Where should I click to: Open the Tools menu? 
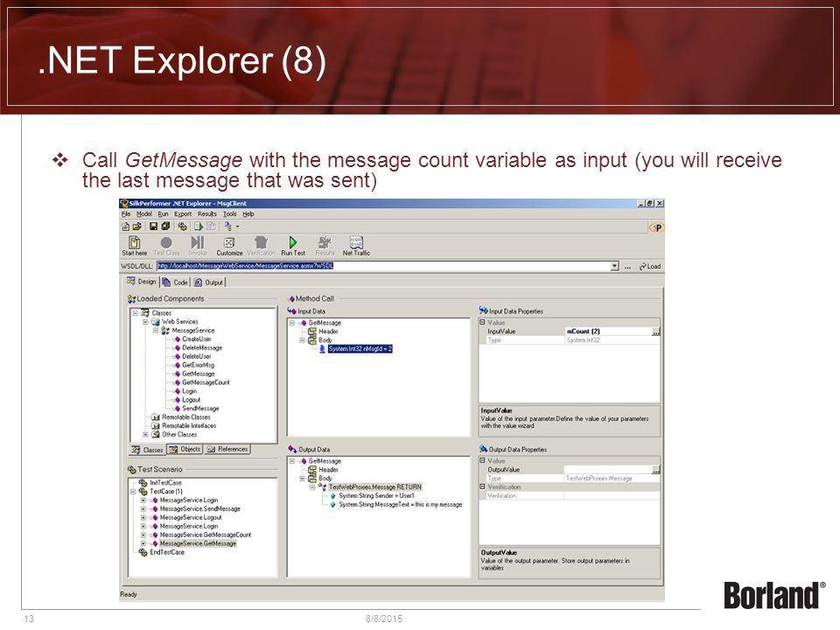[229, 213]
